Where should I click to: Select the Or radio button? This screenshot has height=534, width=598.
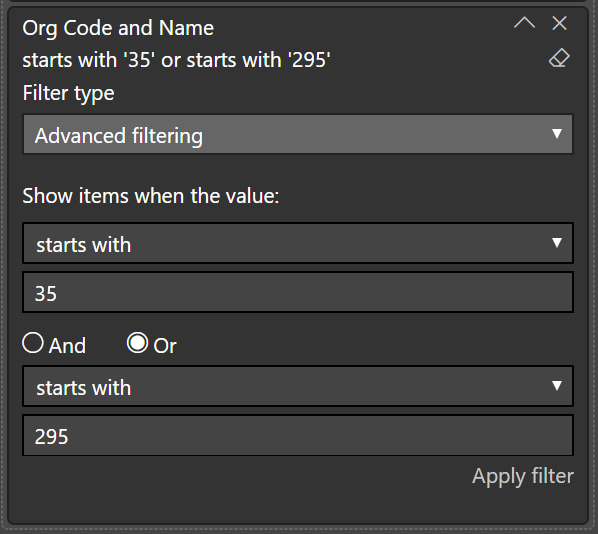[137, 343]
